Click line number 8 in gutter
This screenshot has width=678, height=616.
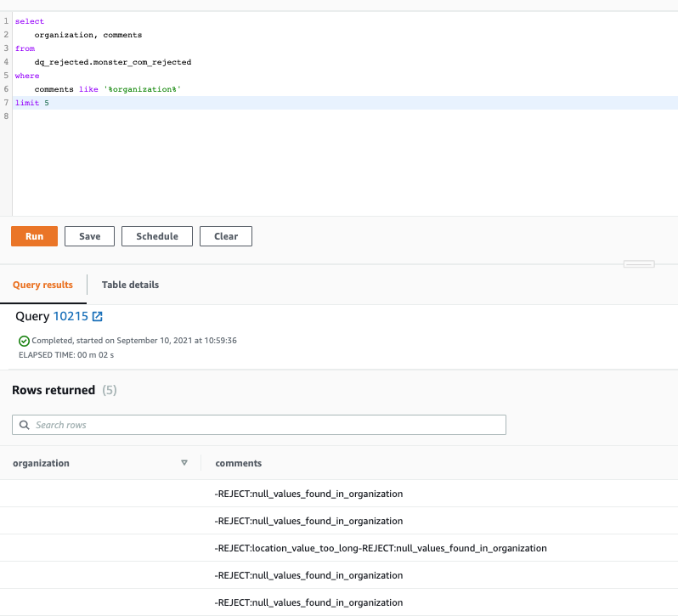click(6, 116)
